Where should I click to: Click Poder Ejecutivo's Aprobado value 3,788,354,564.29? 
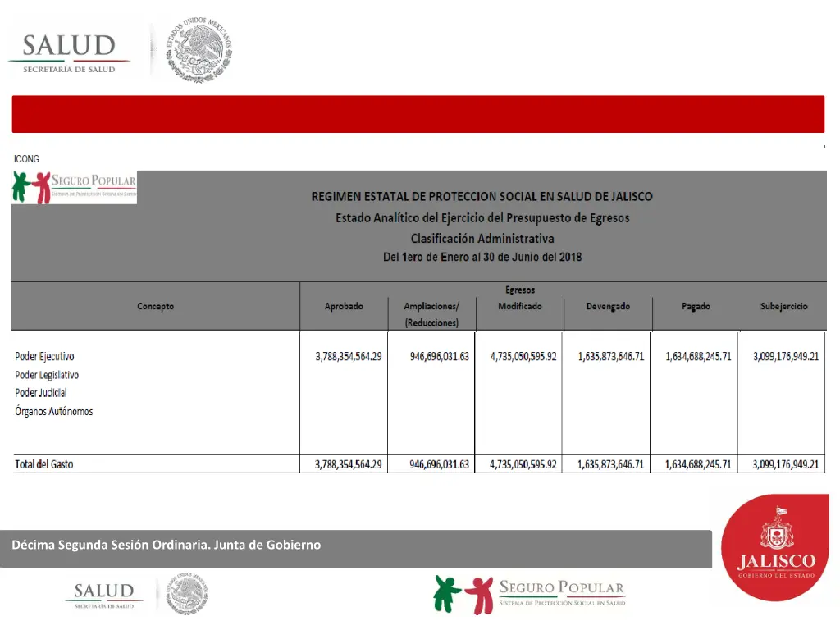point(348,357)
